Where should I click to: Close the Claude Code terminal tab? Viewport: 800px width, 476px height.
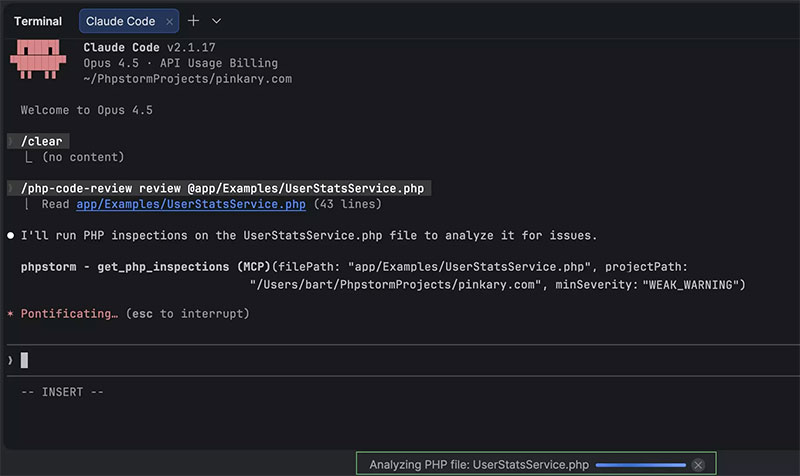(169, 21)
